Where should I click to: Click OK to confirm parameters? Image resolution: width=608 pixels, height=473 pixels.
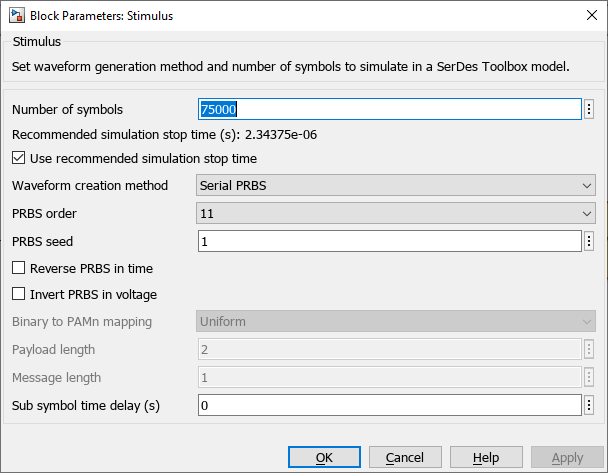click(x=324, y=457)
